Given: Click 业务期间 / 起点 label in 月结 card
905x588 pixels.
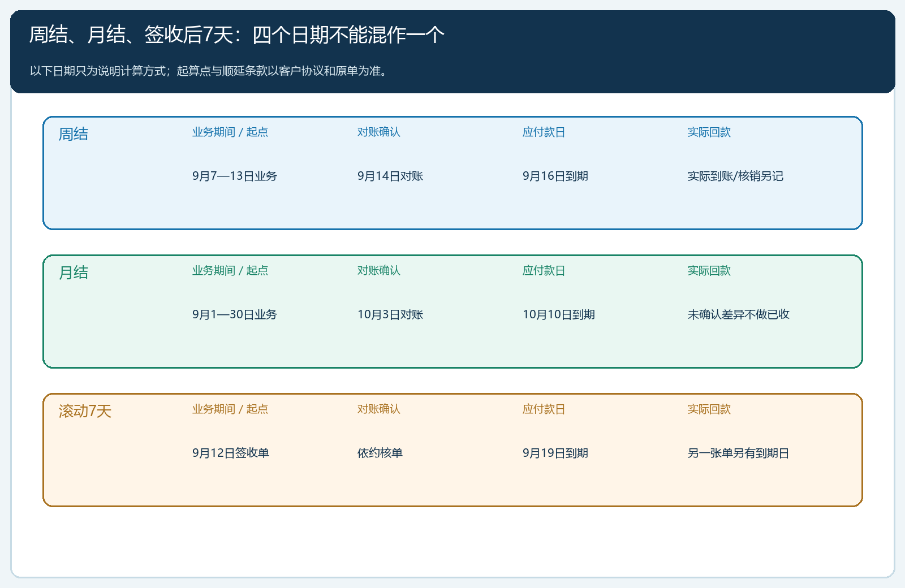Looking at the screenshot, I should pos(230,271).
